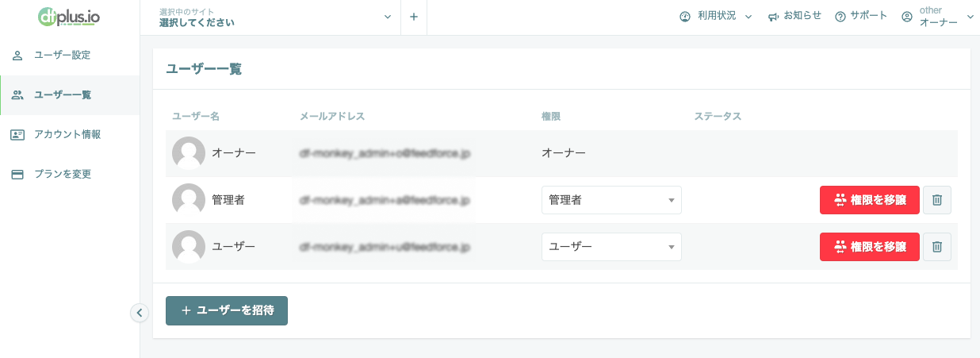Click the ステータス column header
This screenshot has width=980, height=358.
718,117
